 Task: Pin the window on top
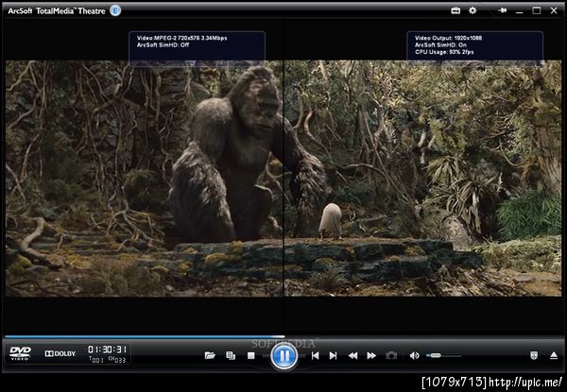click(x=503, y=10)
